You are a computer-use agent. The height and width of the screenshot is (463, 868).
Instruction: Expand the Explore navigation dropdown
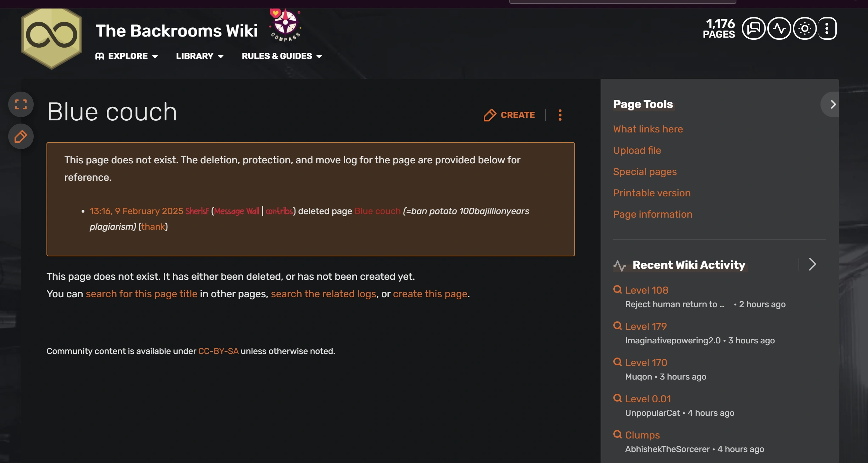[127, 56]
